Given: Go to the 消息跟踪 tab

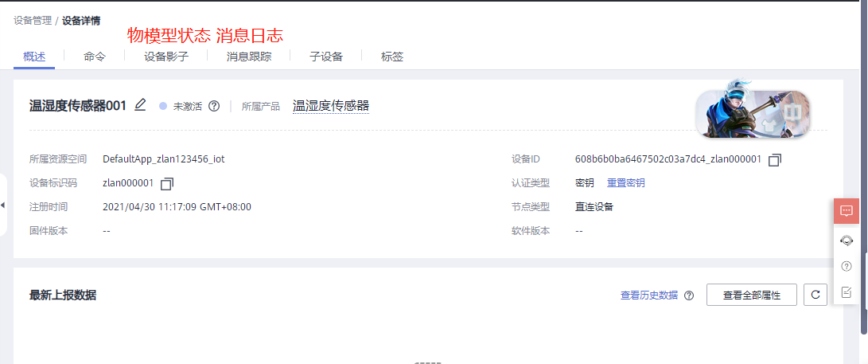Looking at the screenshot, I should [249, 57].
